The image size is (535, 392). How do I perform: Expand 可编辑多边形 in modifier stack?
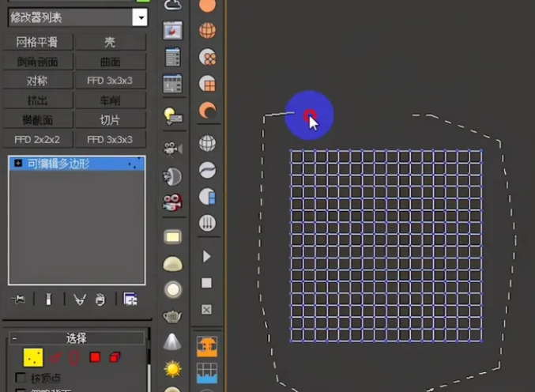(18, 164)
